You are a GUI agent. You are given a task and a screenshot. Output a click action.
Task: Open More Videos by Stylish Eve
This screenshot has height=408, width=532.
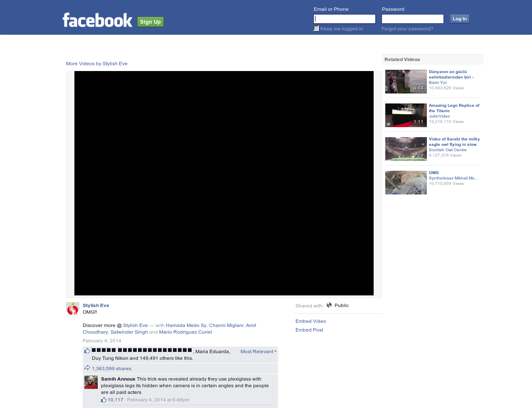(x=97, y=64)
